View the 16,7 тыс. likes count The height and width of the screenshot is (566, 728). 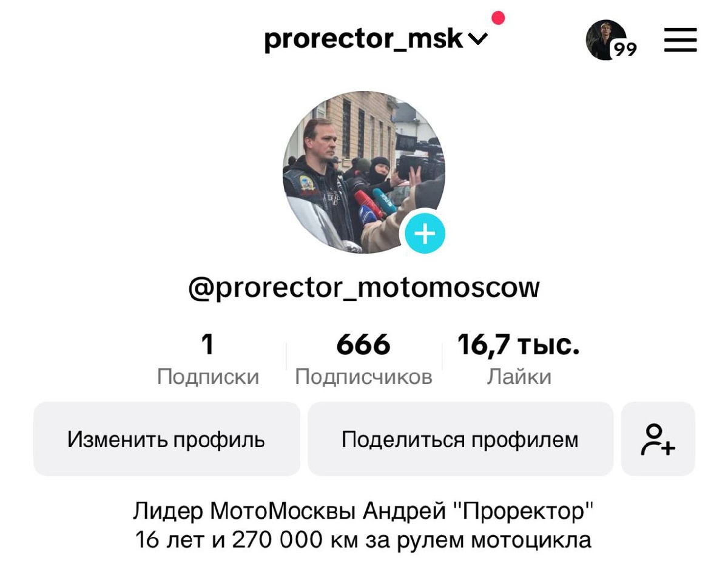[519, 345]
